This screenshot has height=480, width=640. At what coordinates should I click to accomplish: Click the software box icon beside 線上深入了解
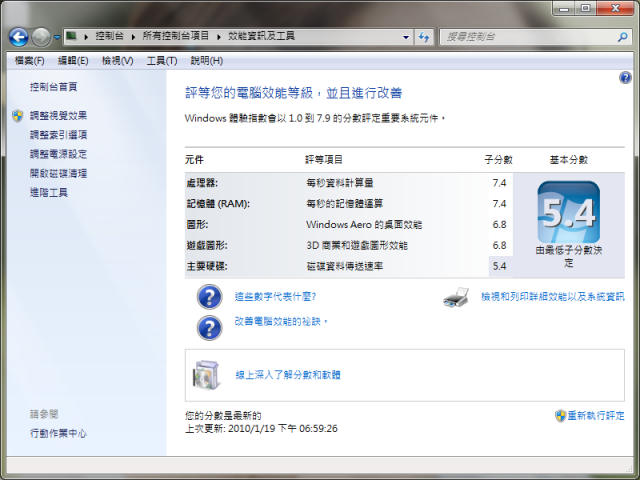[206, 375]
